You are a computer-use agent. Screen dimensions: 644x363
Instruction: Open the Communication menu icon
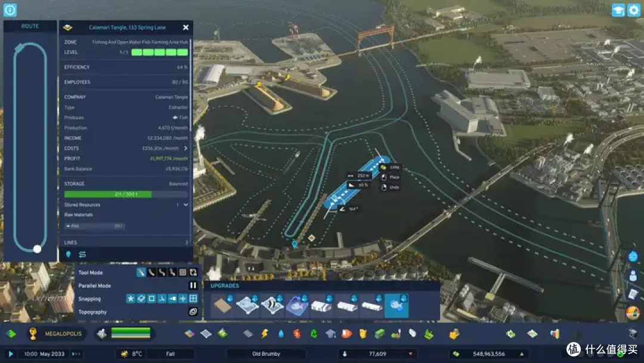coord(413,334)
